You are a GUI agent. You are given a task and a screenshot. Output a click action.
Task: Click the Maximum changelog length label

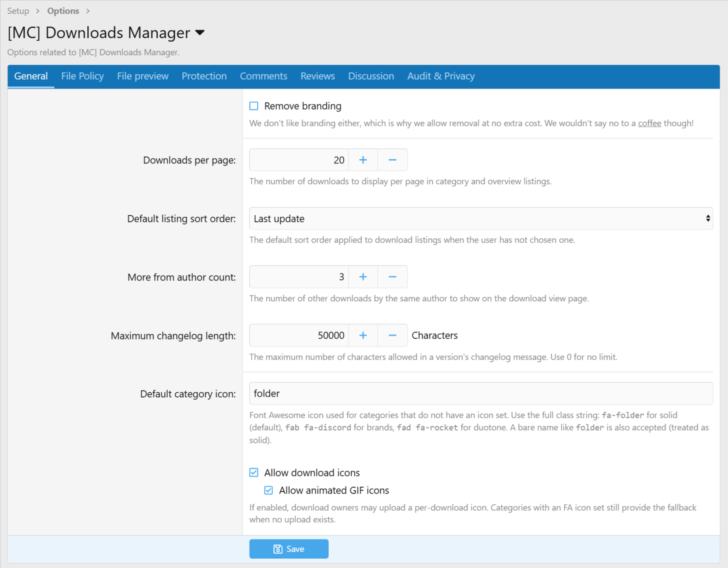pos(173,336)
